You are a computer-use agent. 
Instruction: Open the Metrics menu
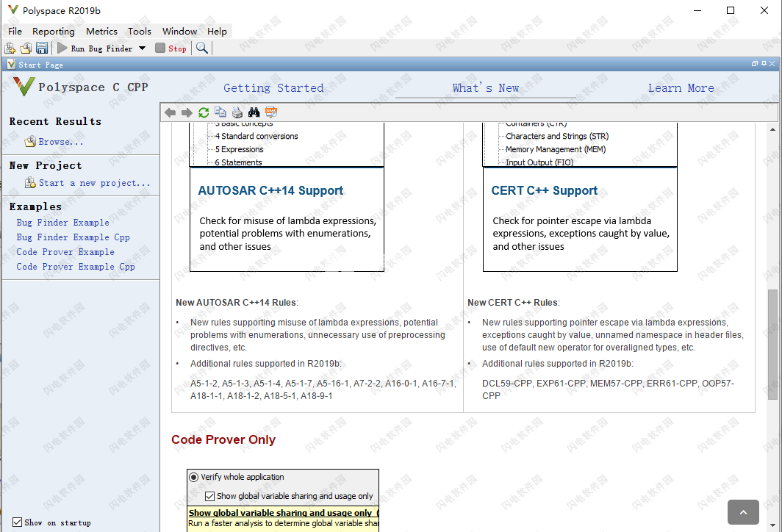pyautogui.click(x=101, y=31)
